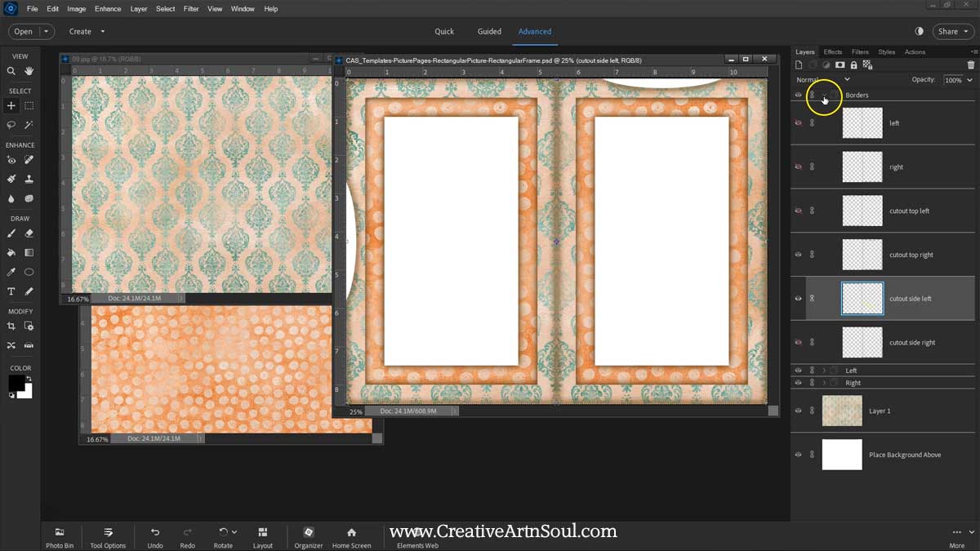Screen dimensions: 980x551
Task: Open the More panels menu
Action: (956, 537)
